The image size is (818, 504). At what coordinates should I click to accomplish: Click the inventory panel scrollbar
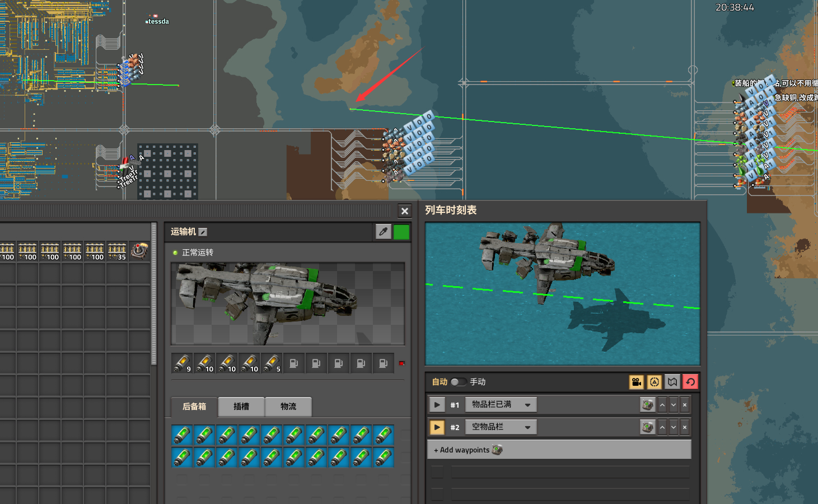[x=154, y=294]
